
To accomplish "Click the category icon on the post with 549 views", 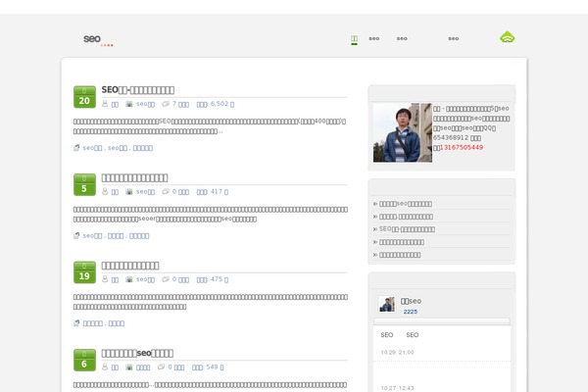I will (x=129, y=367).
